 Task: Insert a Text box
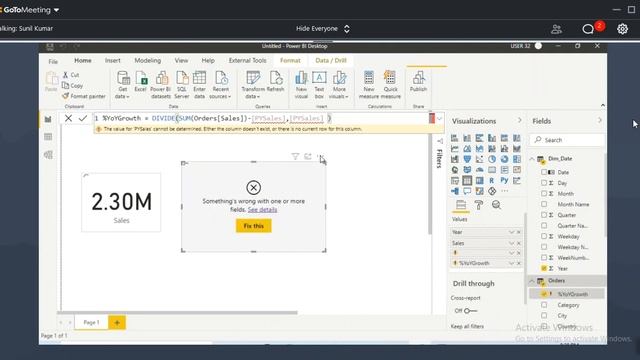[x=319, y=85]
